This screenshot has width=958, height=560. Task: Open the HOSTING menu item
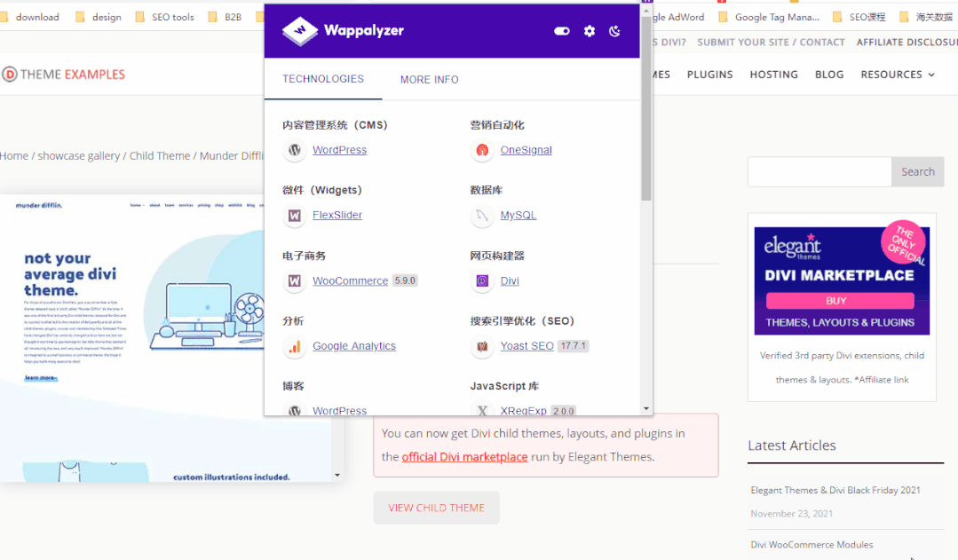774,75
